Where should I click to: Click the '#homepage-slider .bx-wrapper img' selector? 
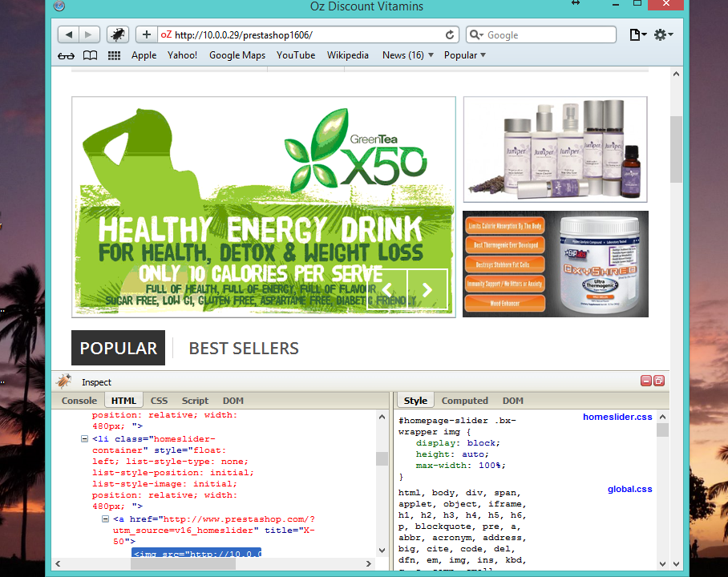(457, 426)
